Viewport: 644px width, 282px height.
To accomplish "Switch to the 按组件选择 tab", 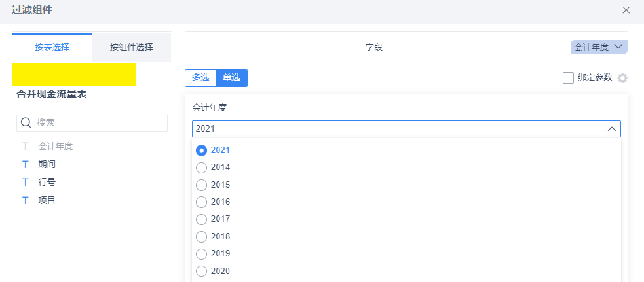I will 132,47.
